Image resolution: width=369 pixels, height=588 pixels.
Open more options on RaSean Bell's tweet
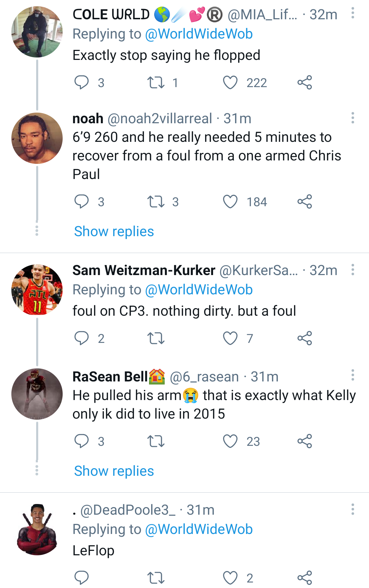353,375
